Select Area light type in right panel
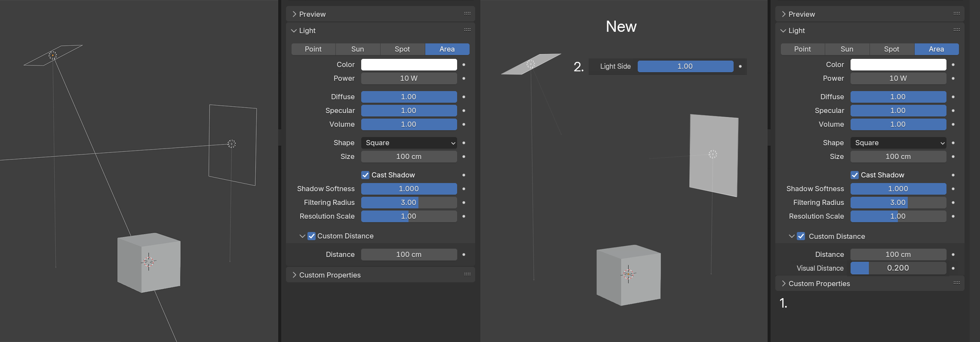 coord(937,49)
